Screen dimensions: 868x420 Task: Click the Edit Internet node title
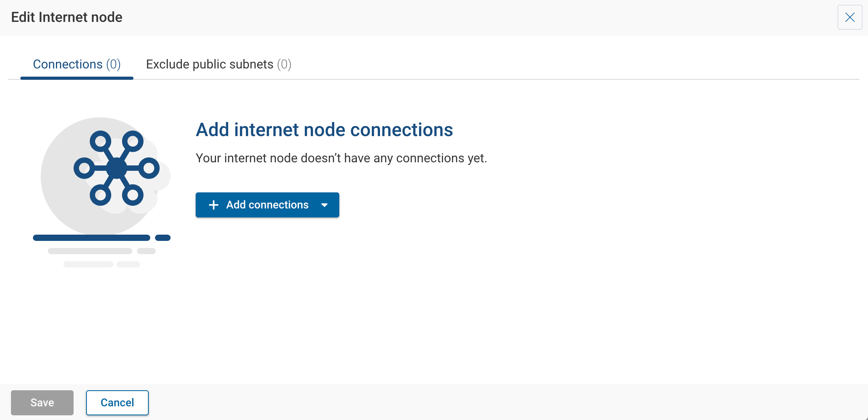coord(67,17)
